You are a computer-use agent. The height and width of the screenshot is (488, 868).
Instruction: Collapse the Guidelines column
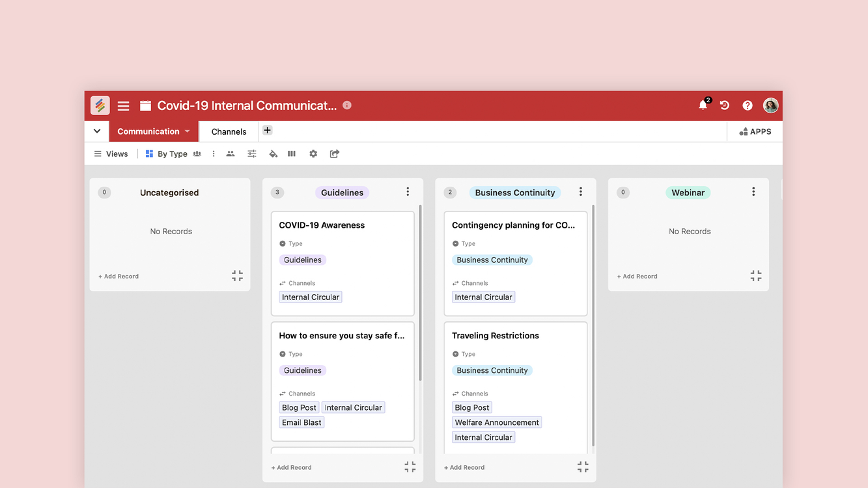[x=410, y=467]
